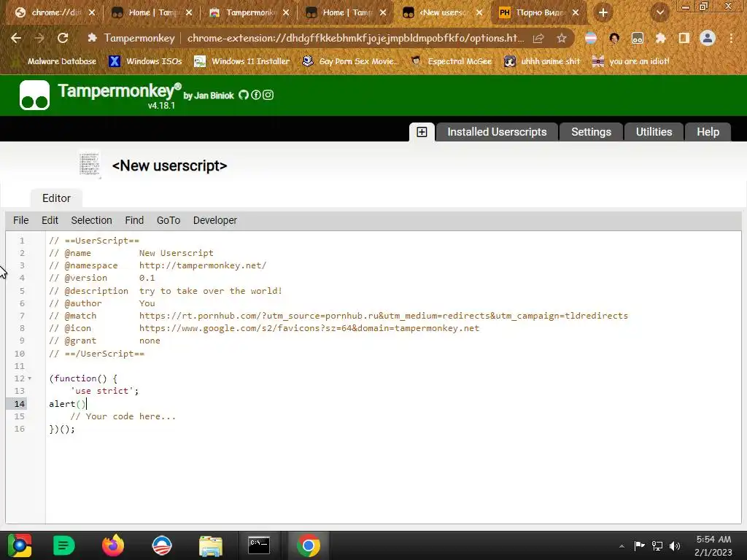Open the Selection menu
The height and width of the screenshot is (560, 747).
point(91,220)
